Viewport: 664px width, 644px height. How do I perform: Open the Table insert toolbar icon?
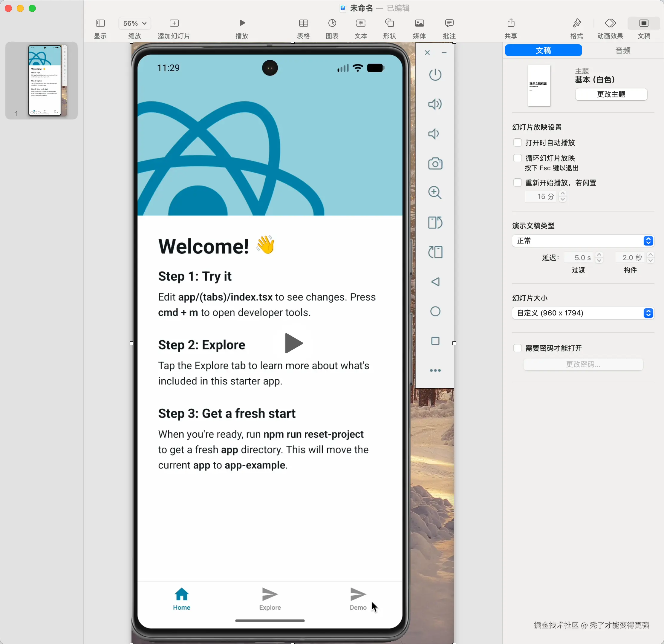303,23
